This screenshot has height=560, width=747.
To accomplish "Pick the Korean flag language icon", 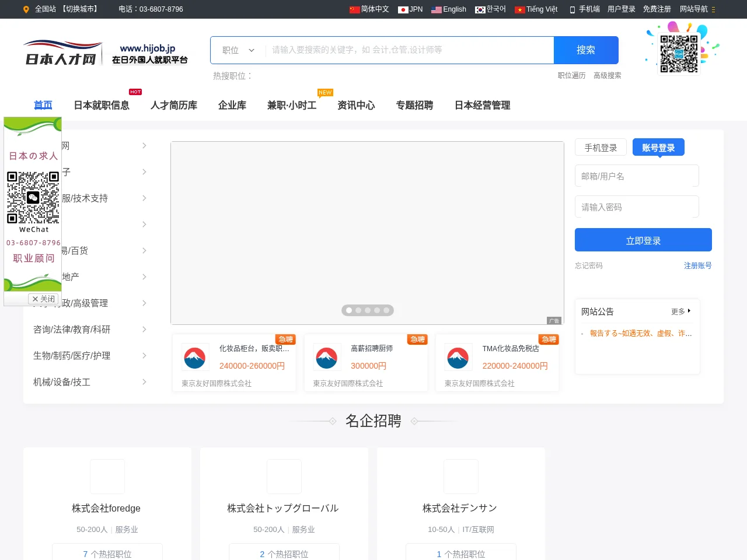I will [480, 9].
